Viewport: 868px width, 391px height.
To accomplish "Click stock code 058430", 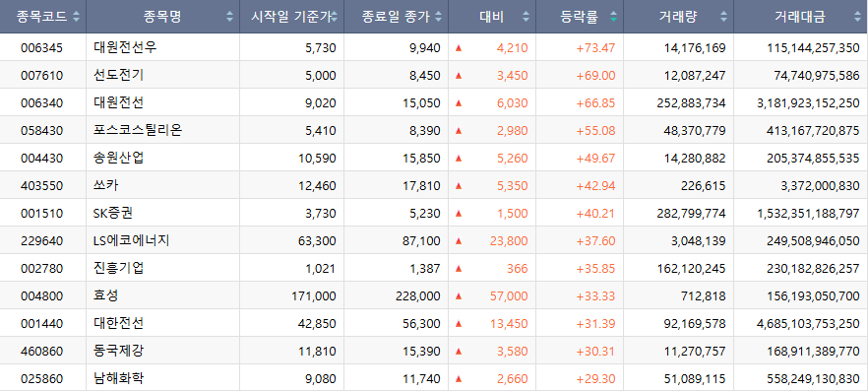I will tap(42, 131).
